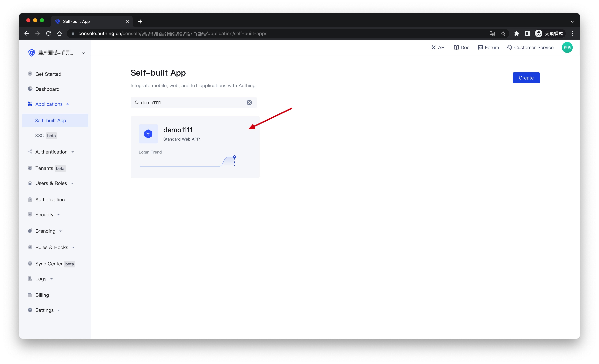The width and height of the screenshot is (599, 364).
Task: Click the Login Trend chart data point
Action: pyautogui.click(x=234, y=157)
